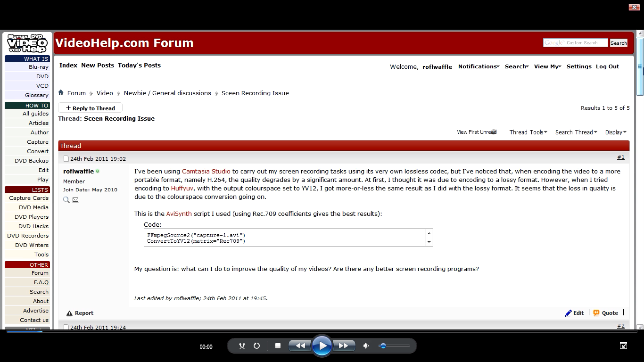Open Newbie / General discussions breadcrumb

[167, 93]
